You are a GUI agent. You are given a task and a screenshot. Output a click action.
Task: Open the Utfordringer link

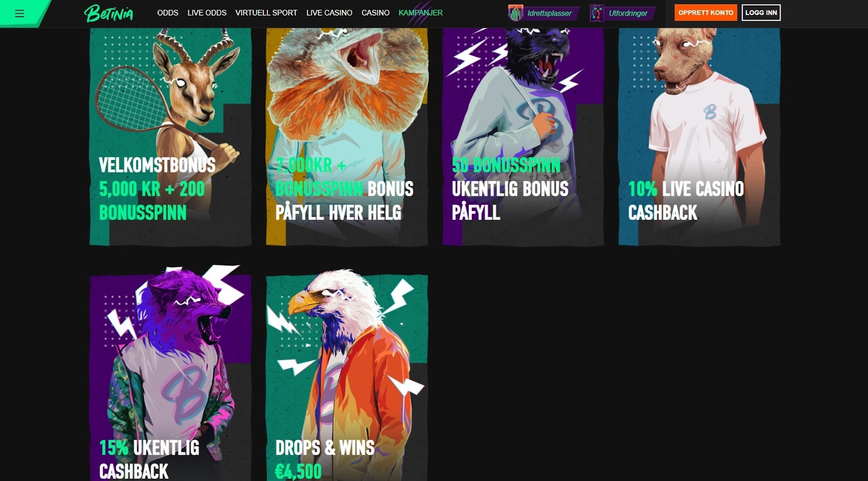[x=628, y=13]
